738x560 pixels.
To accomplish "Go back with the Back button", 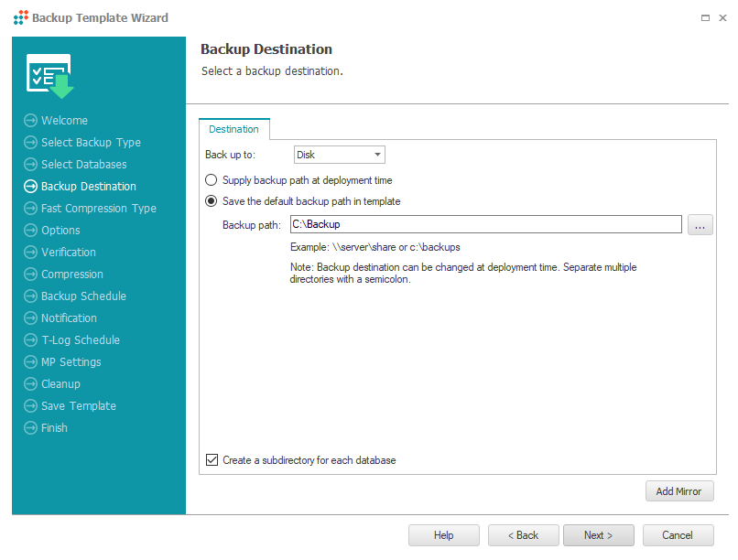I will [x=524, y=535].
